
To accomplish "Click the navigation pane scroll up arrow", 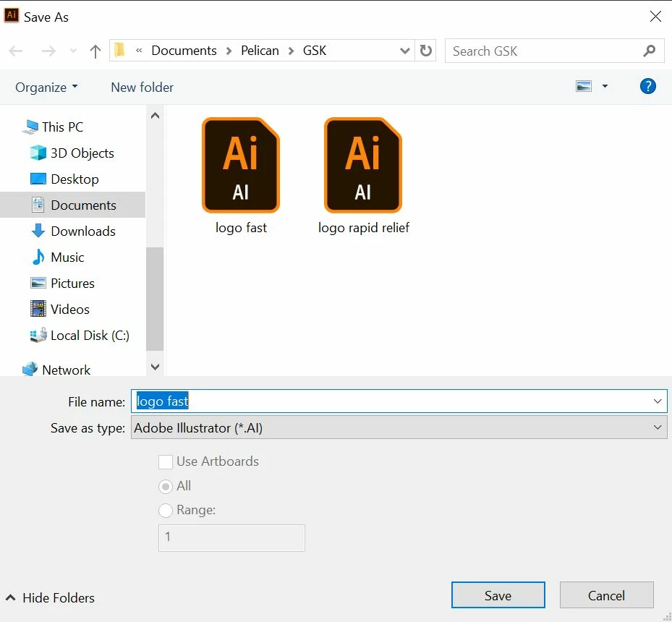I will (x=155, y=116).
